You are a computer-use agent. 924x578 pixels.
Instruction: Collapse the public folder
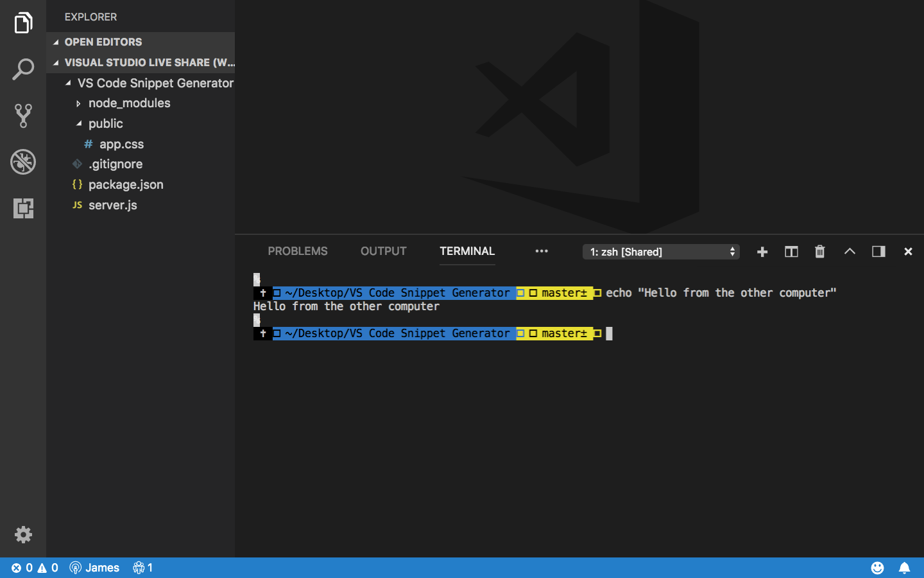tap(141, 123)
